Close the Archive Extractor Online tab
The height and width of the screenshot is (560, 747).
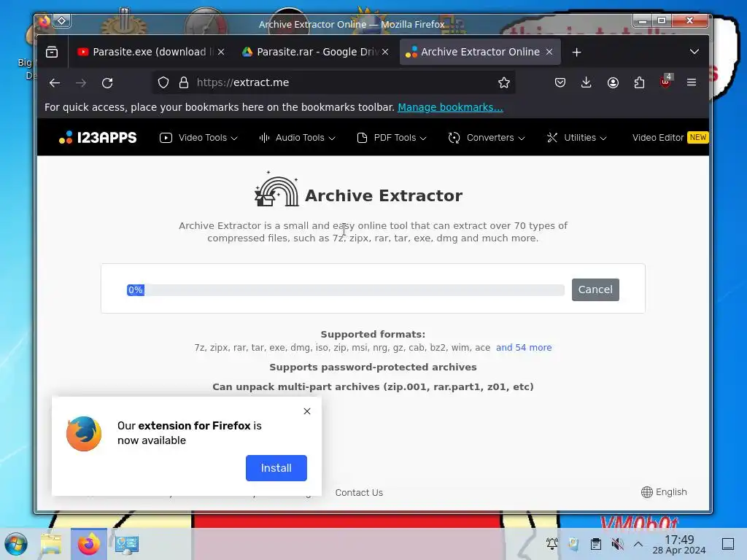(x=549, y=52)
